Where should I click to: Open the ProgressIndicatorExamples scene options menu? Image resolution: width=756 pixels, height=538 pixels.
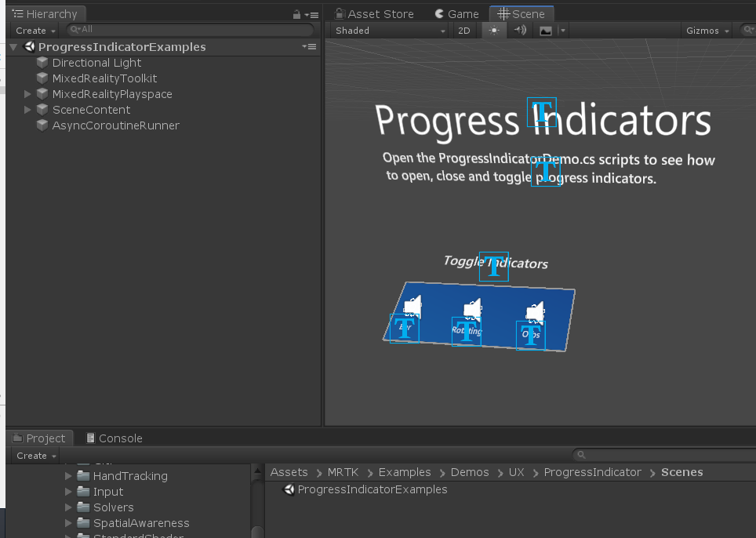pyautogui.click(x=309, y=47)
